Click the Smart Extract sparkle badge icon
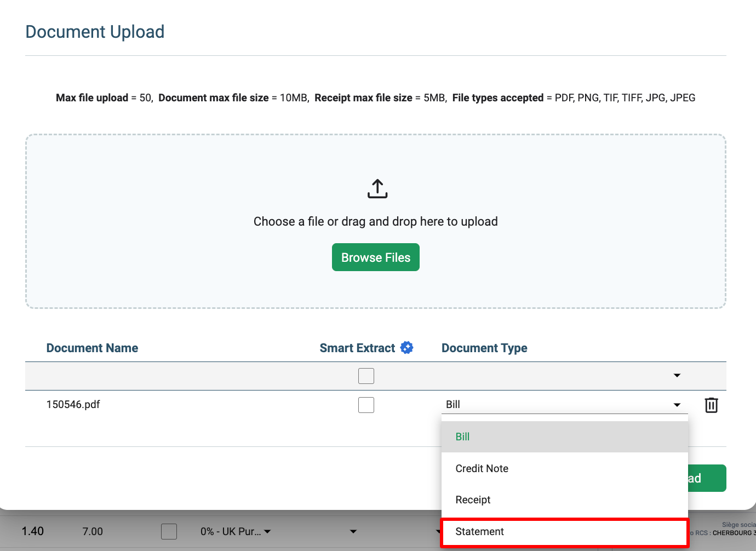This screenshot has width=756, height=551. 406,347
